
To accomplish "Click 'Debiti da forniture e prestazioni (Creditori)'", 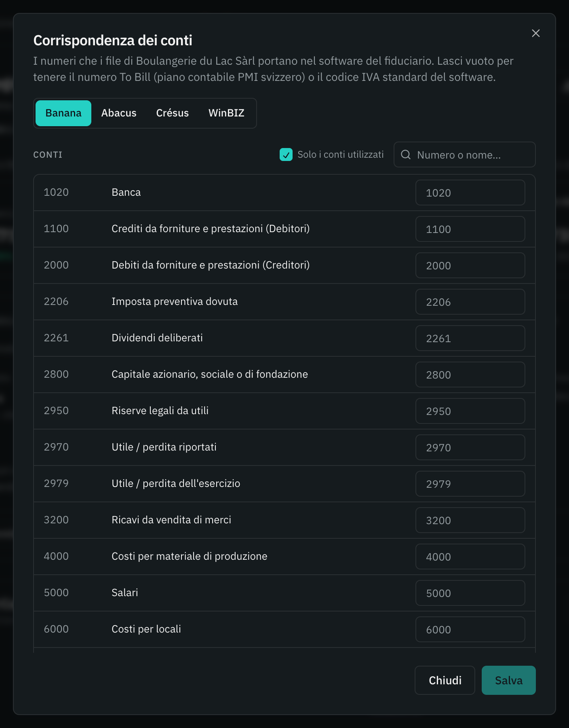I will 211,265.
